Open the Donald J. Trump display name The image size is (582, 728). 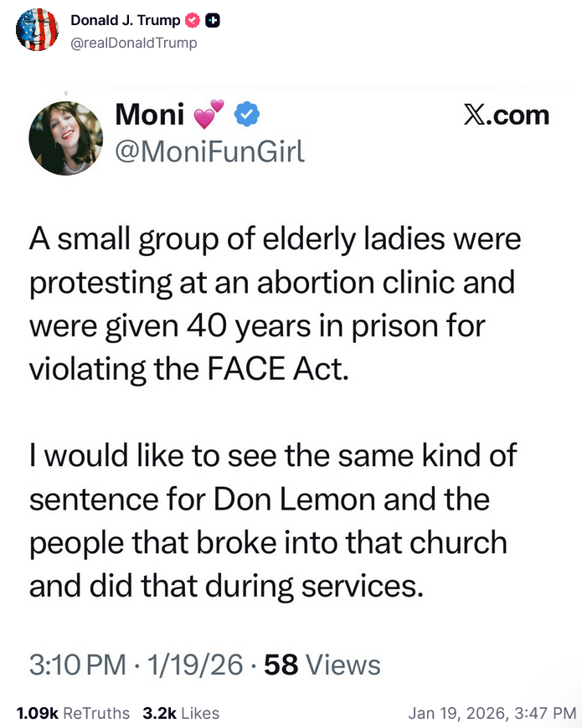pos(125,21)
